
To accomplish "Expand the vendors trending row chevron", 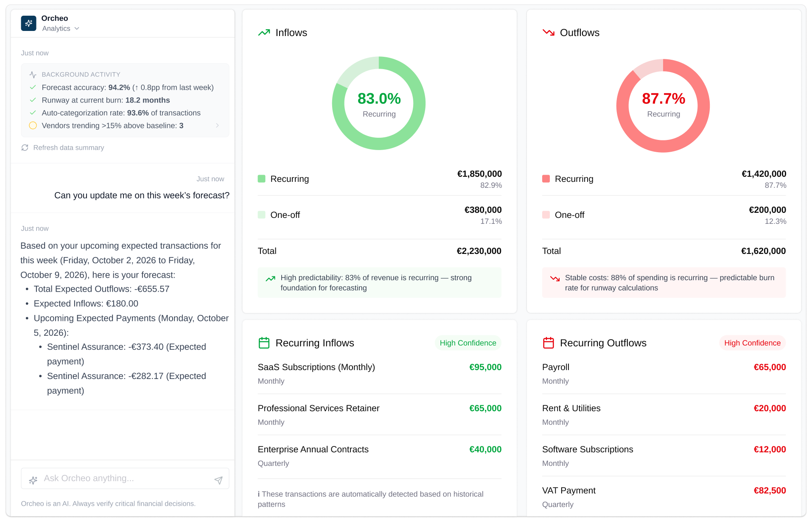I will 217,125.
